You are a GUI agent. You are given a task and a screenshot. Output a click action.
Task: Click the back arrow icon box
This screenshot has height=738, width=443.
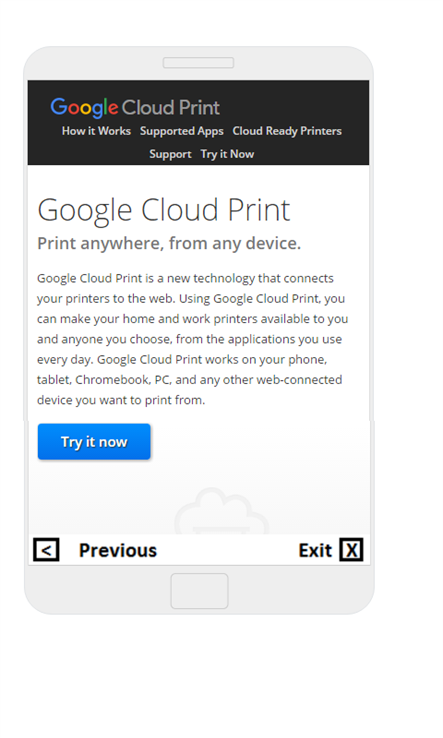tap(46, 550)
